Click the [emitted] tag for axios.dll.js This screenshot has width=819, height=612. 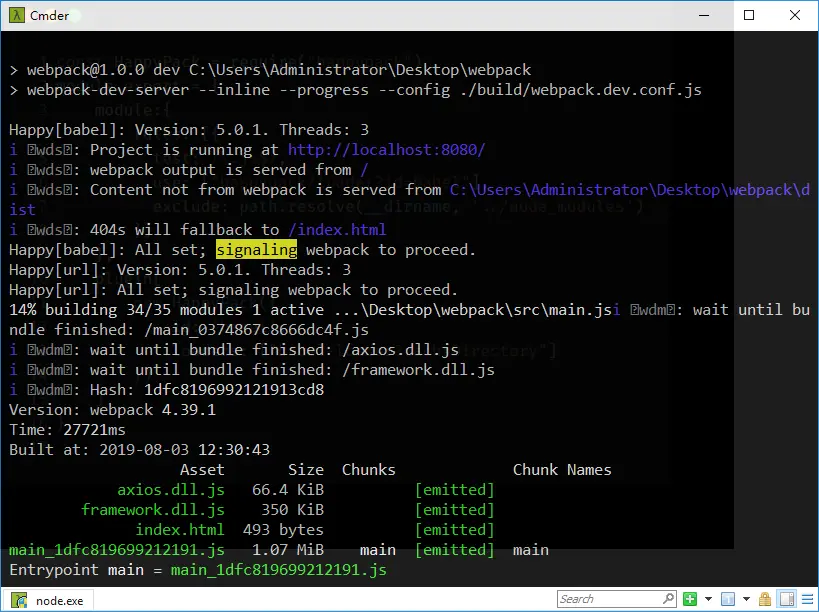click(454, 490)
